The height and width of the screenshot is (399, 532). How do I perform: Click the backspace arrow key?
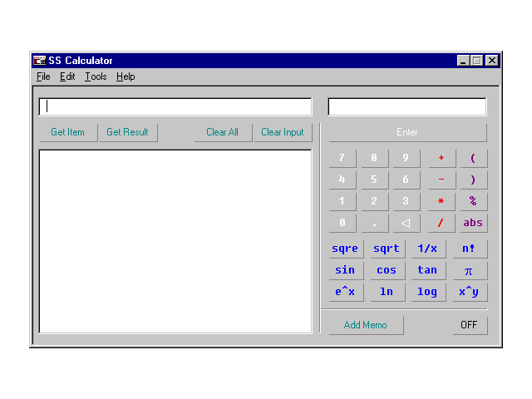click(406, 223)
